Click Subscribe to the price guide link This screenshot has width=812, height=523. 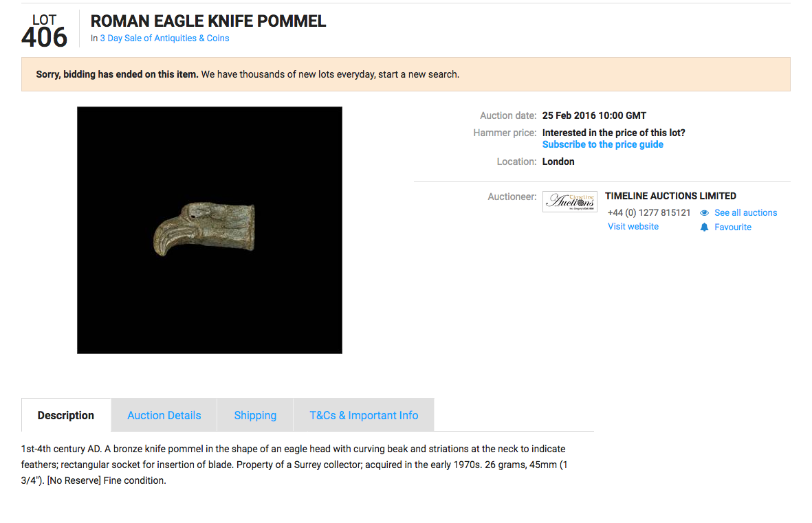tap(603, 144)
